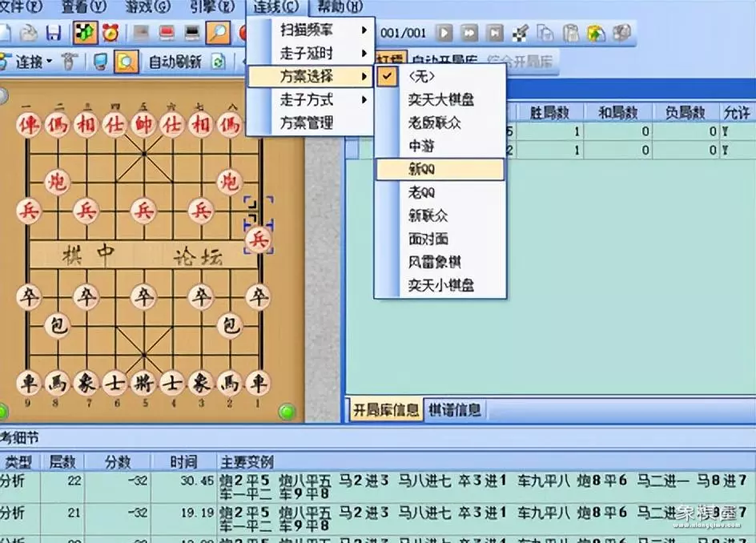
Task: Click the chessboard with green arrow icon
Action: click(x=84, y=33)
